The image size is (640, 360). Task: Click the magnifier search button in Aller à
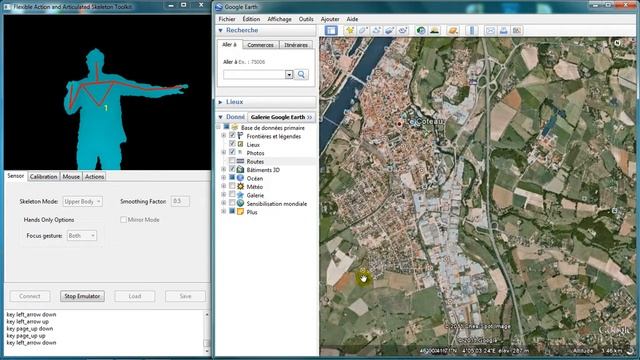click(x=301, y=74)
